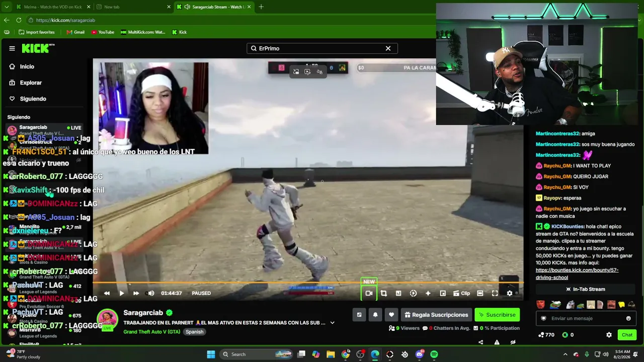Expand the stream title description

click(332, 323)
